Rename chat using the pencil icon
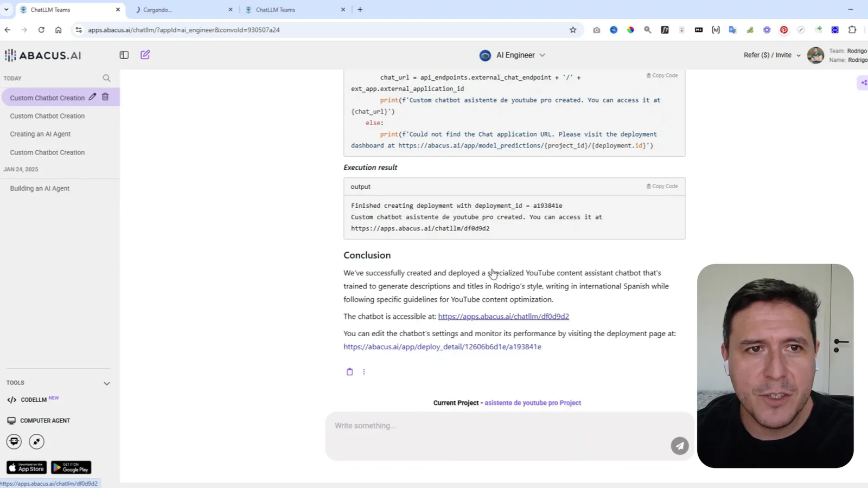This screenshot has width=868, height=488. click(92, 97)
